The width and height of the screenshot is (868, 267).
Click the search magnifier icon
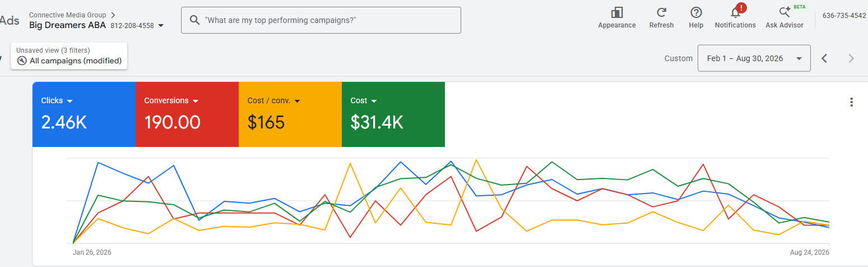(x=194, y=20)
